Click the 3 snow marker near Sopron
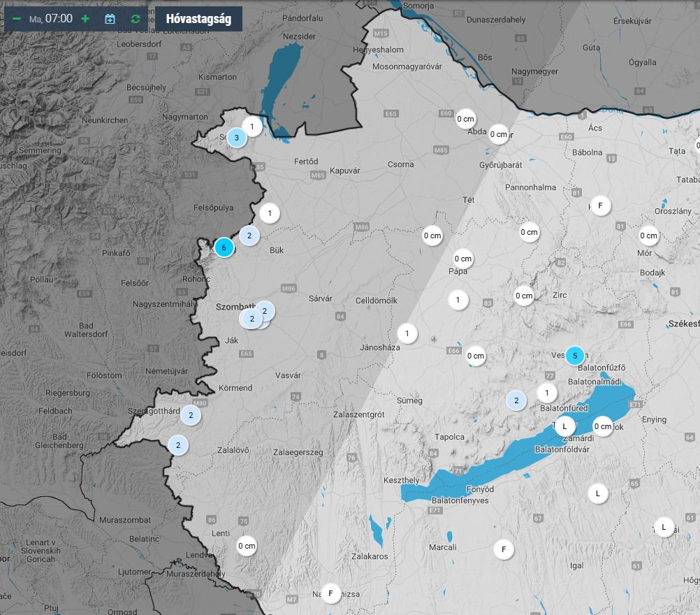Screen dimensions: 700x615 [x=237, y=138]
